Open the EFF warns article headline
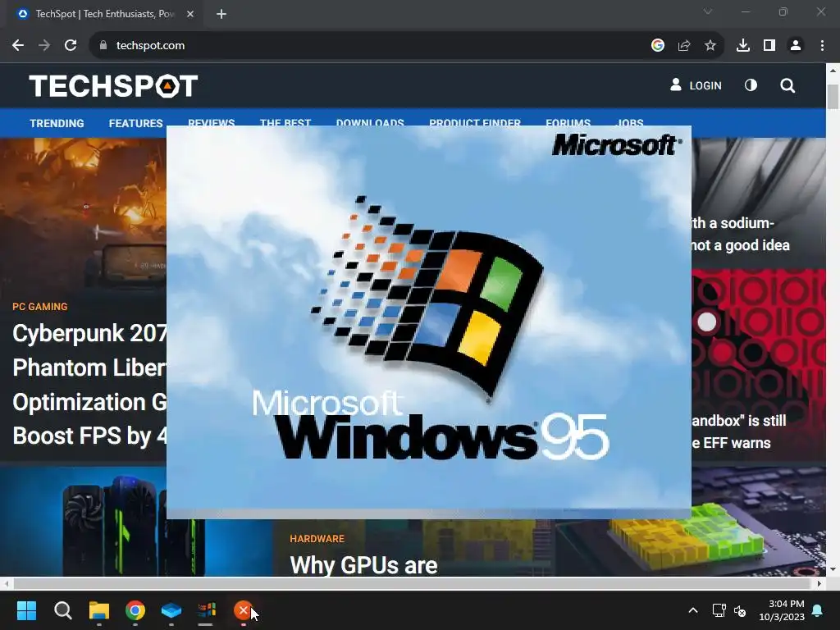 739,431
